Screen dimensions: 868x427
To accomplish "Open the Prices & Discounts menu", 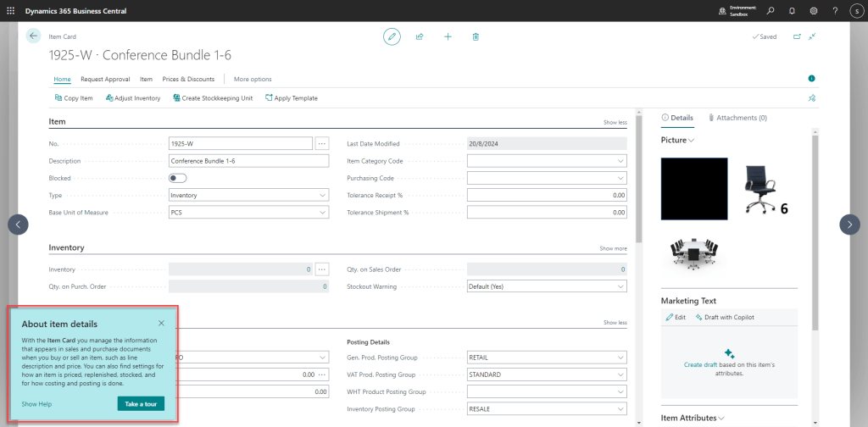I will tap(188, 79).
